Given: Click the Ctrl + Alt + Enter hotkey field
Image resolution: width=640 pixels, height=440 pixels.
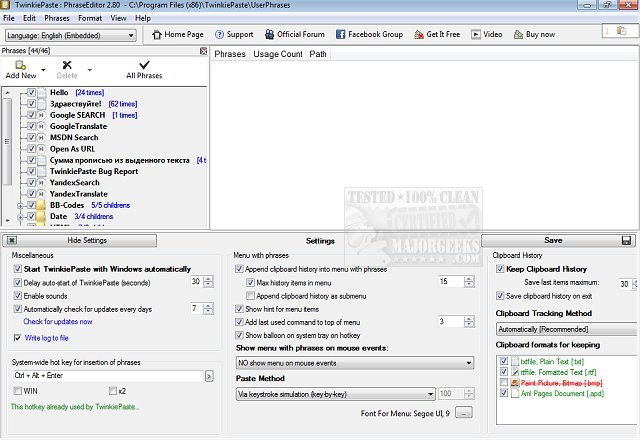Looking at the screenshot, I should (108, 376).
